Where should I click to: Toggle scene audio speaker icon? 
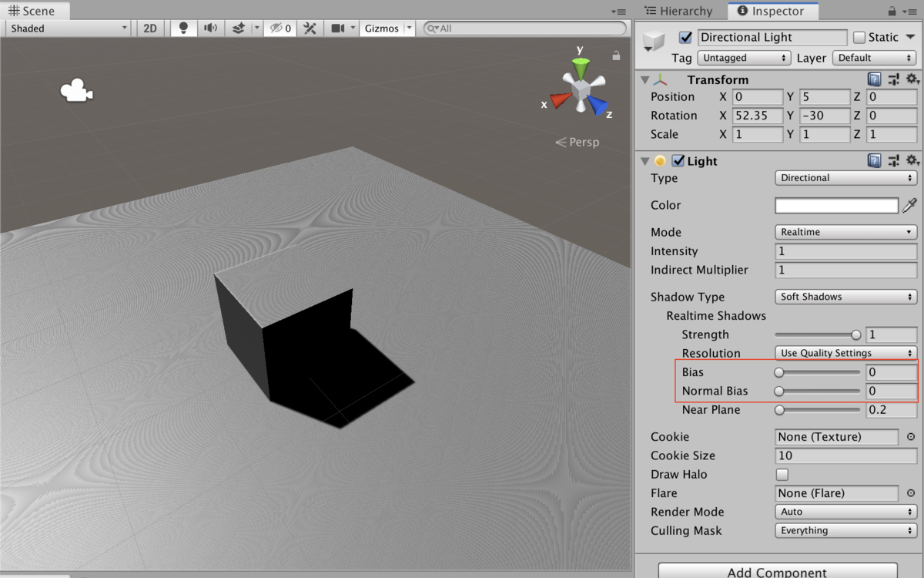pyautogui.click(x=210, y=29)
